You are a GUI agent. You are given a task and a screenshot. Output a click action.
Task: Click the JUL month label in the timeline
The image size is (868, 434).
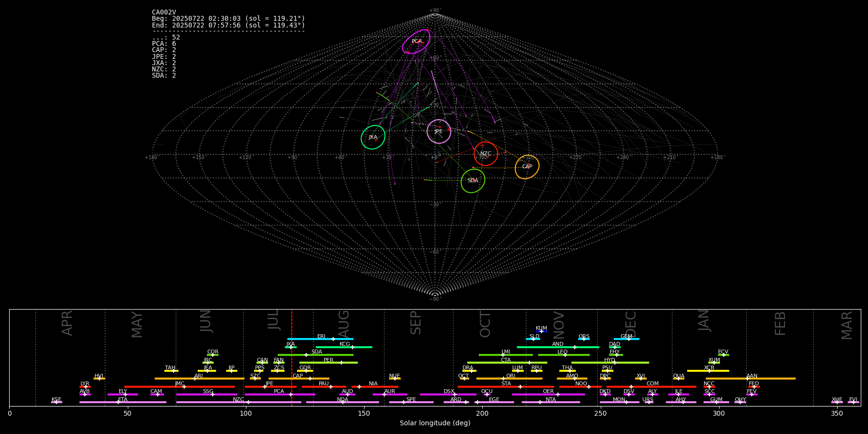click(273, 320)
